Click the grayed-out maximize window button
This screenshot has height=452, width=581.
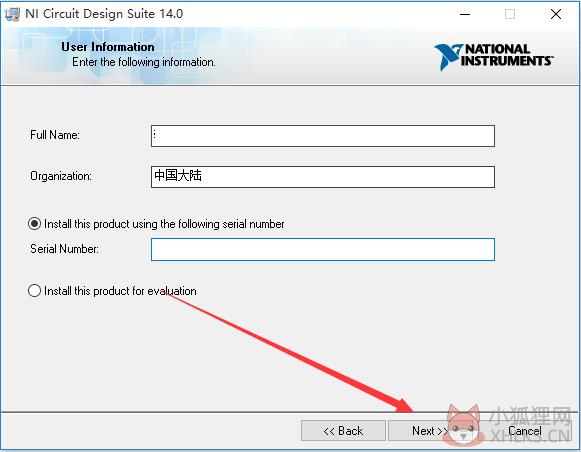(510, 14)
